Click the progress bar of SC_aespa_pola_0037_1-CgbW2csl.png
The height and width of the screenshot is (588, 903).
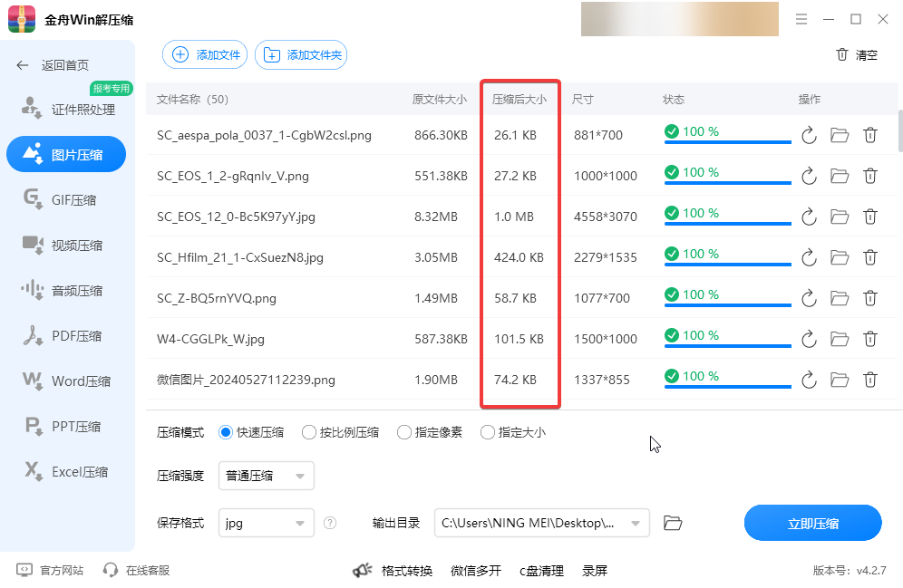tap(728, 142)
